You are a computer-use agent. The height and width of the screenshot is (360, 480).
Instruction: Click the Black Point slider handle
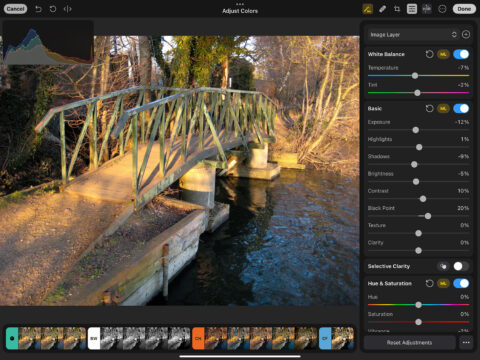tap(428, 216)
